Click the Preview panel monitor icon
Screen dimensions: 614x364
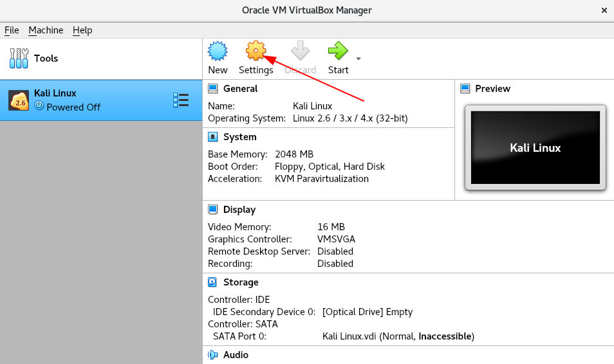pos(465,89)
